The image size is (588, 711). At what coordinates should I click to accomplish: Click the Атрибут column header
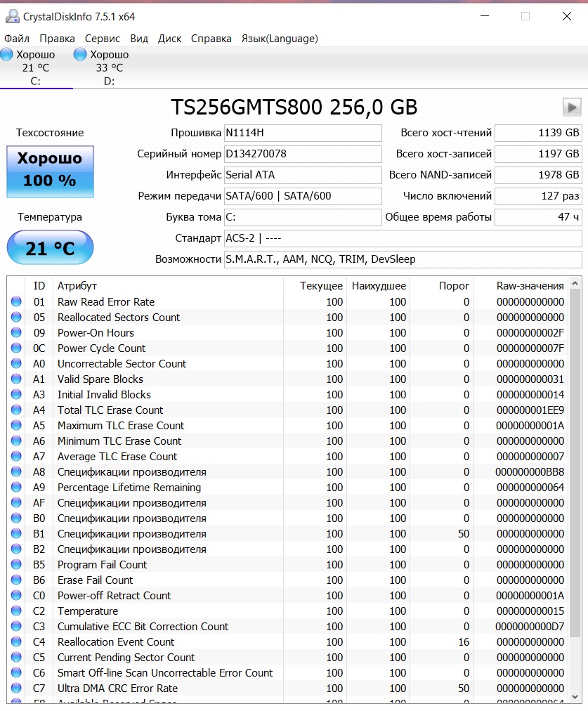[168, 286]
